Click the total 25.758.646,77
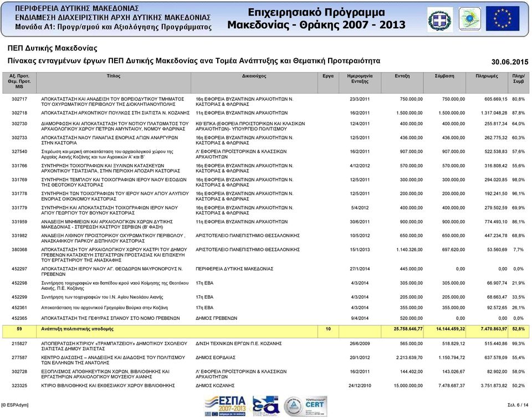 point(408,329)
